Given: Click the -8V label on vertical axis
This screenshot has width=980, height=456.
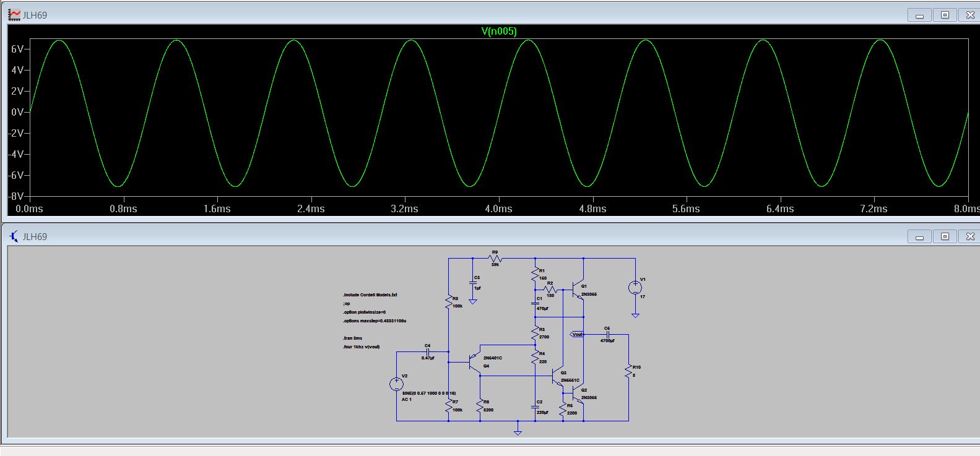Looking at the screenshot, I should (16, 196).
